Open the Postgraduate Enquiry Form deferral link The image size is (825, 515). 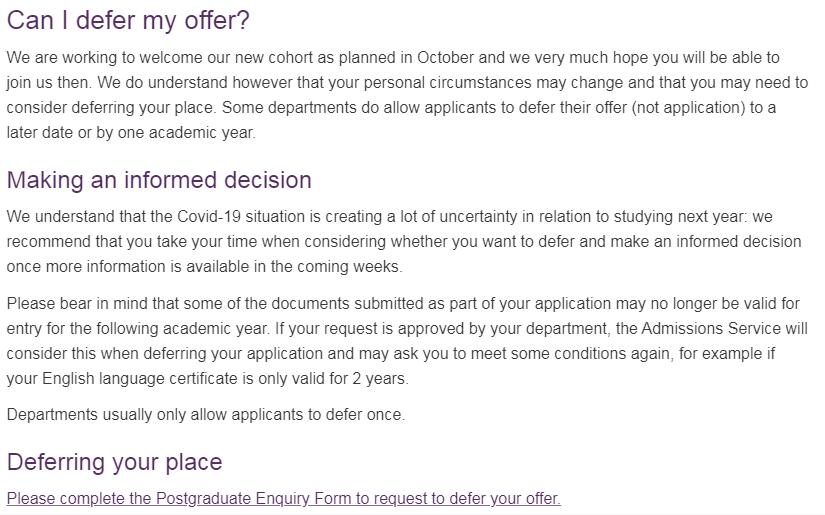coord(283,498)
